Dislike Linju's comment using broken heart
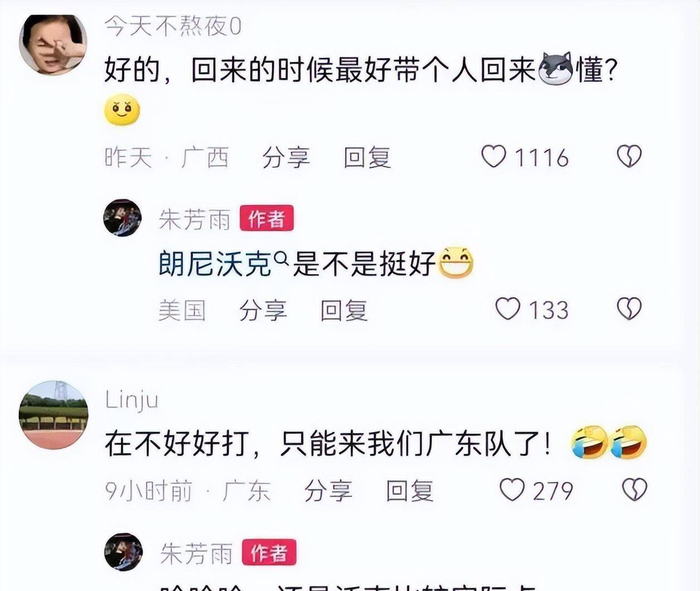The image size is (700, 591). pos(634,490)
